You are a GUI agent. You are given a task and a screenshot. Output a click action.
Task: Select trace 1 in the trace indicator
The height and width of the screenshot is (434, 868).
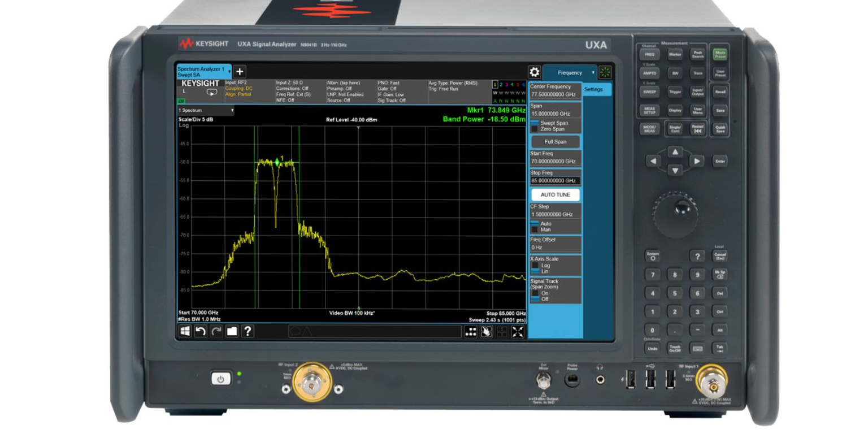coord(495,84)
